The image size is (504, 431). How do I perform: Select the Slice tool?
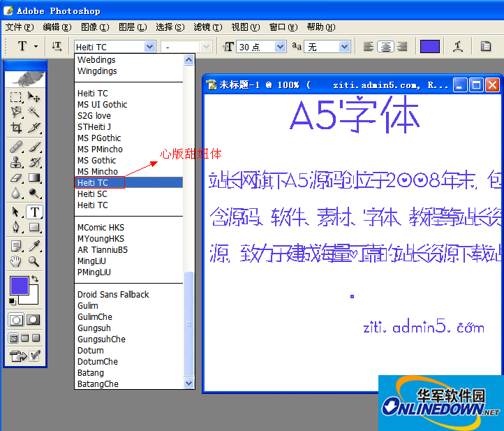[34, 128]
